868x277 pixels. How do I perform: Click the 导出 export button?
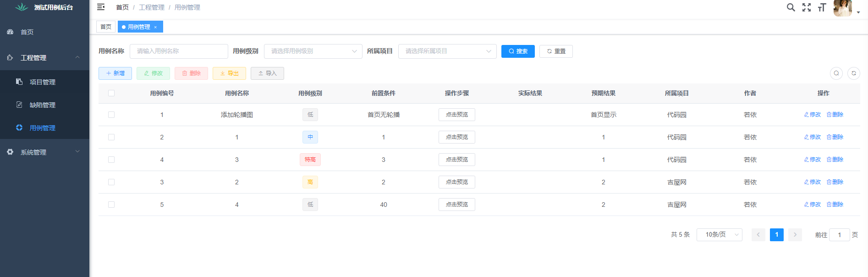(x=229, y=73)
